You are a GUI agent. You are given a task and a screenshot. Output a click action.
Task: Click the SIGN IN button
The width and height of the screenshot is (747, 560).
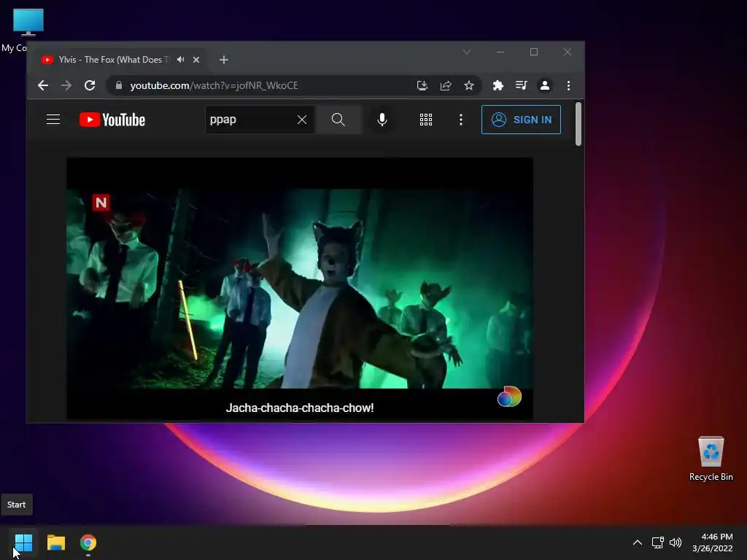pyautogui.click(x=521, y=120)
